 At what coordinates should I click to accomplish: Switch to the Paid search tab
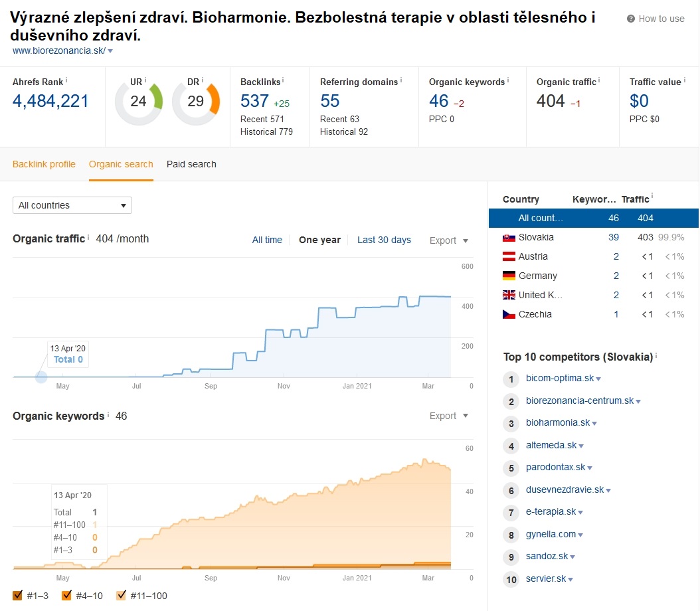191,164
